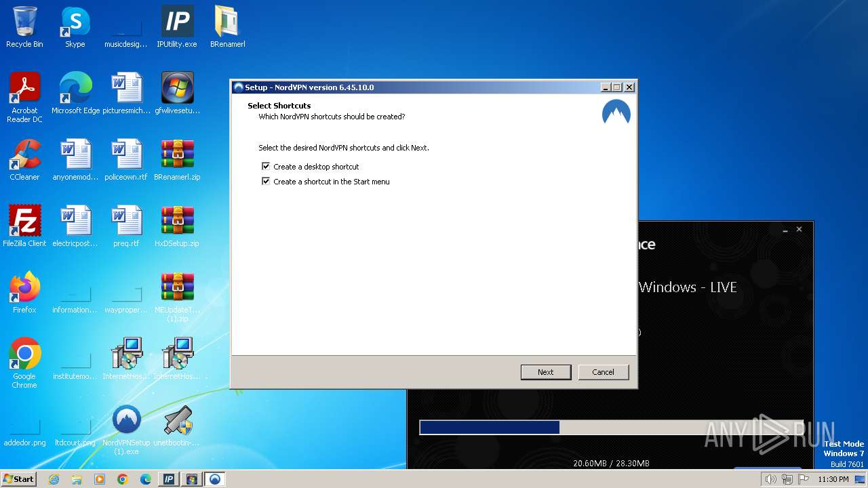Select the HxDSetup.zip archive icon

(x=177, y=226)
